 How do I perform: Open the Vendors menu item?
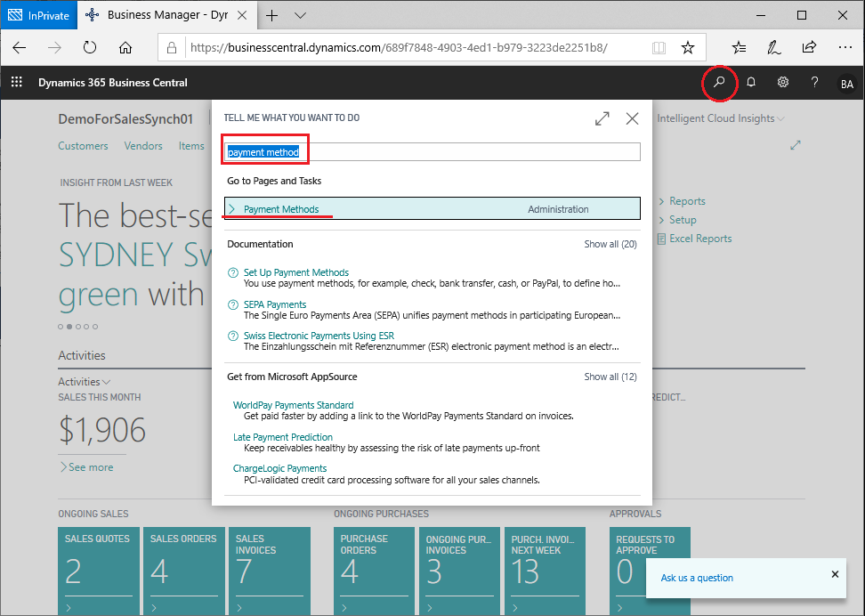[x=143, y=146]
